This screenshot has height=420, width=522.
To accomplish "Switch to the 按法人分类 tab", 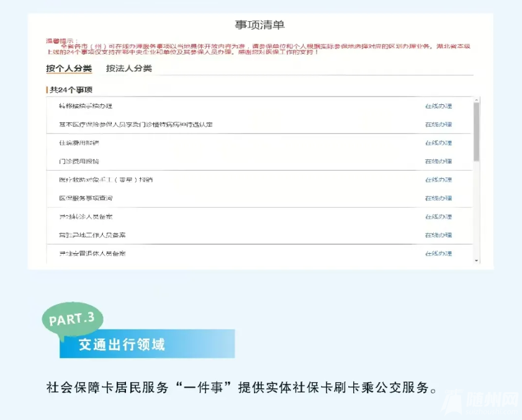I will click(129, 69).
